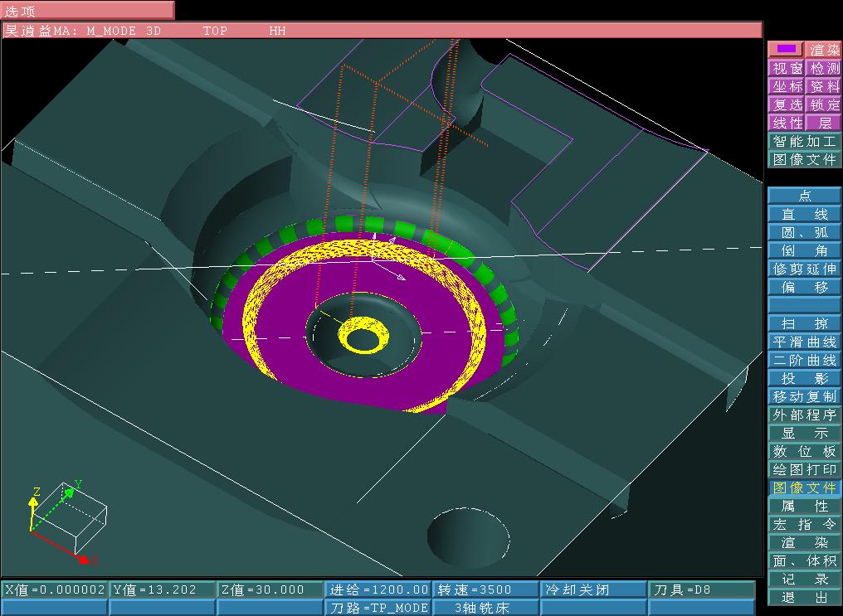Open the 属性 attributes command
Screen dimensions: 843x616
coord(805,506)
